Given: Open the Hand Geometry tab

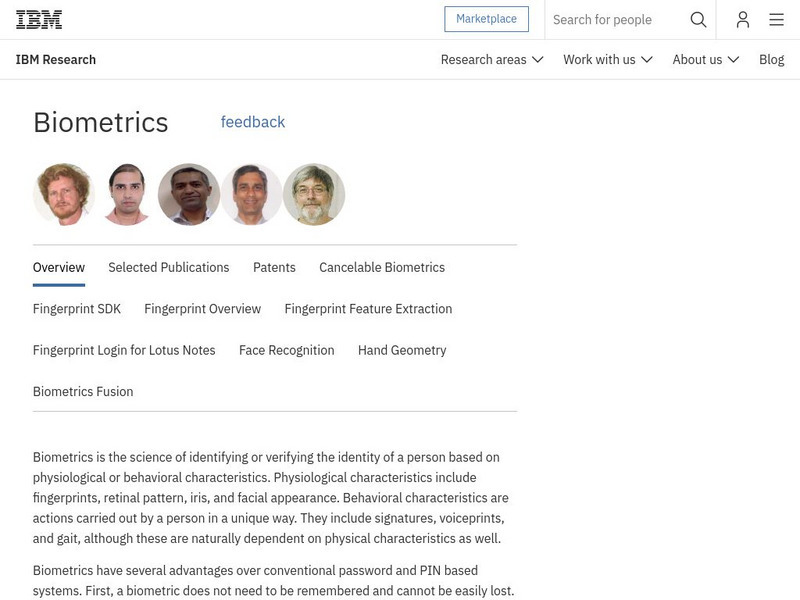Looking at the screenshot, I should [402, 350].
